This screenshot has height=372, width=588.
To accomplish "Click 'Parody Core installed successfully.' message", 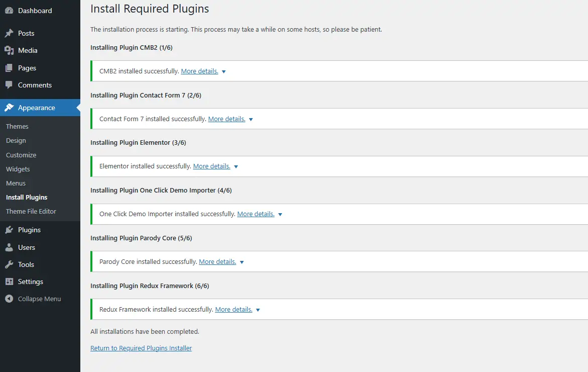I will [x=148, y=261].
